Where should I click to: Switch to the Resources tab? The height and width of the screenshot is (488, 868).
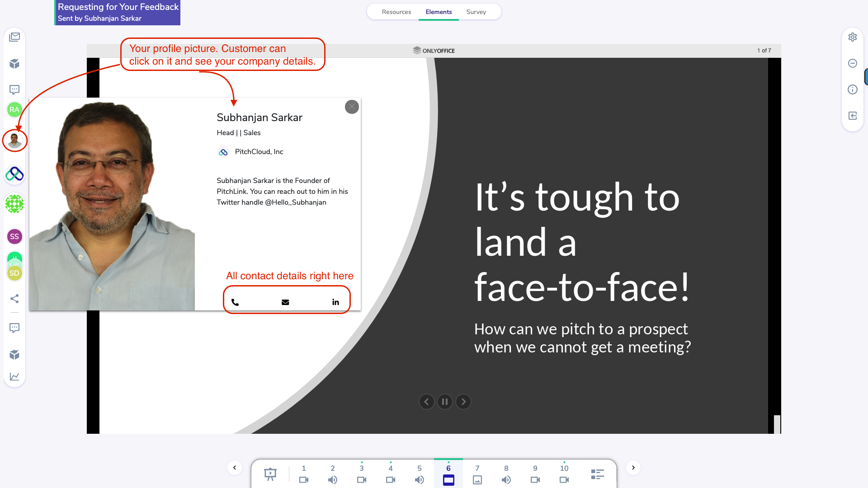tap(396, 12)
